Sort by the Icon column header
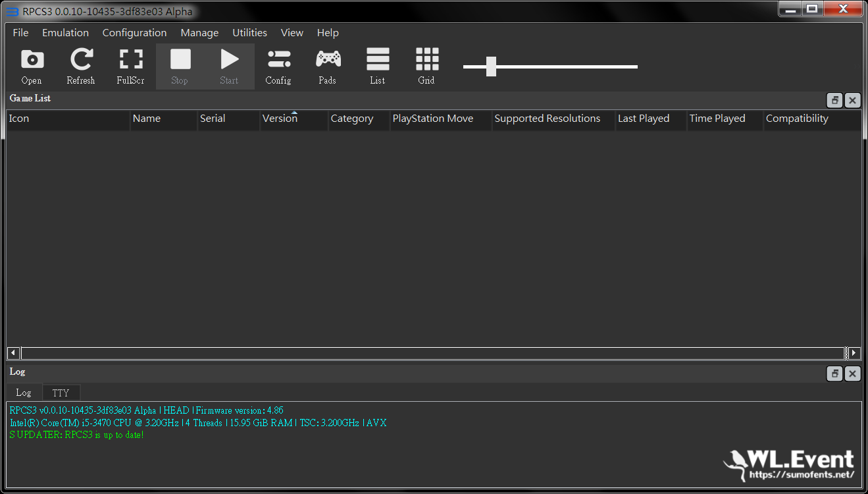 [x=68, y=119]
